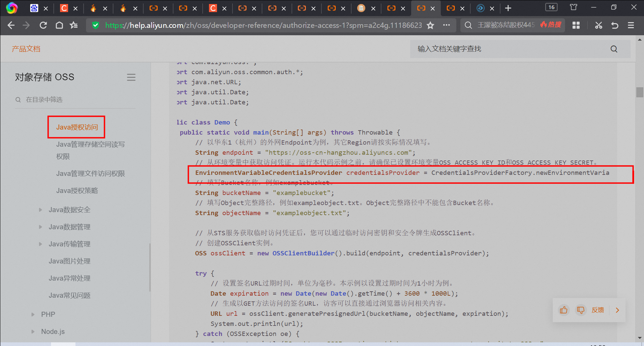644x346 pixels.
Task: Open the address bar more options ellipsis
Action: [x=446, y=25]
